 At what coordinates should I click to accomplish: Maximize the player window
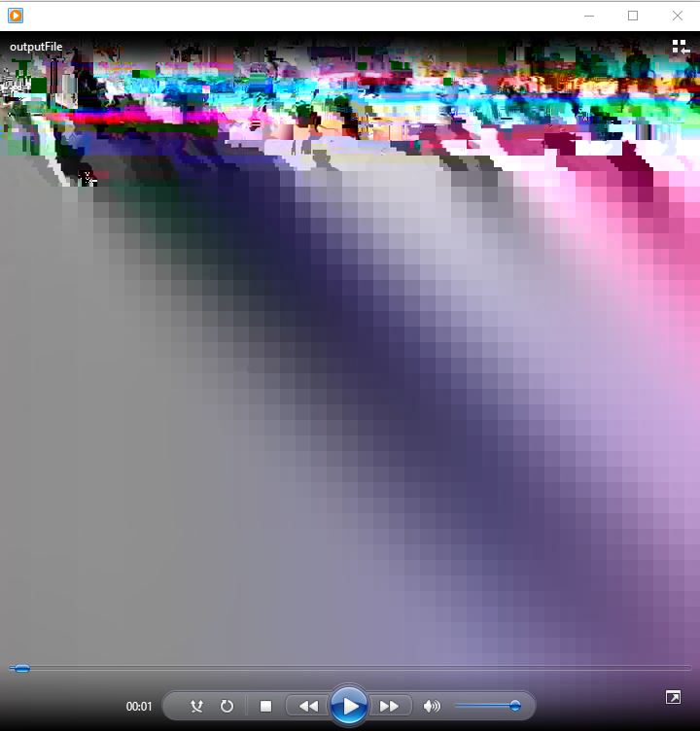click(x=633, y=16)
